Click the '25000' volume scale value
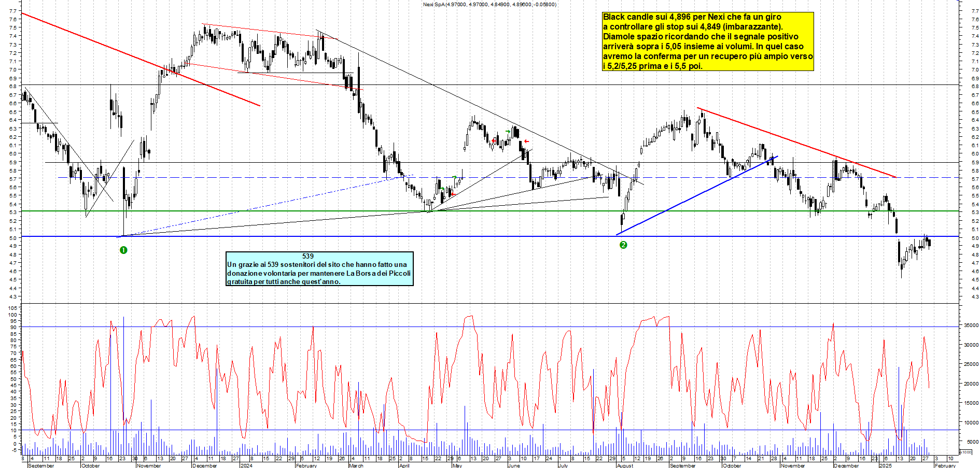This screenshot has width=980, height=468. coord(971,364)
